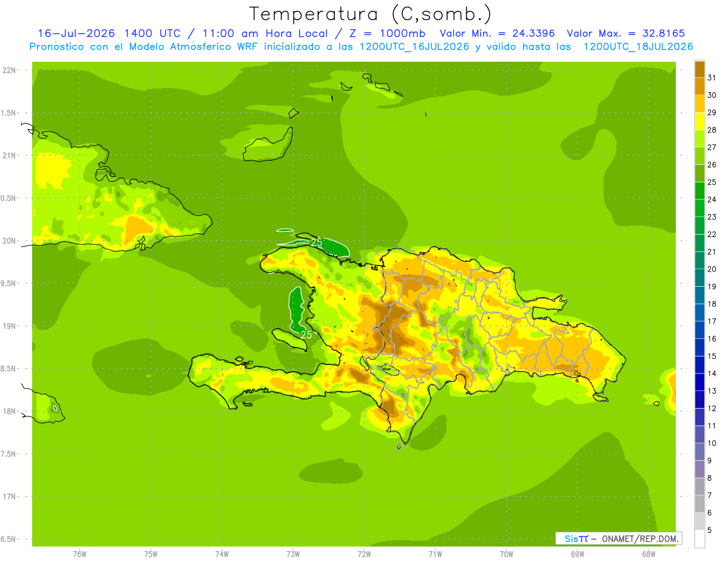Select the colorbar swatch between 30 and 31

point(699,85)
